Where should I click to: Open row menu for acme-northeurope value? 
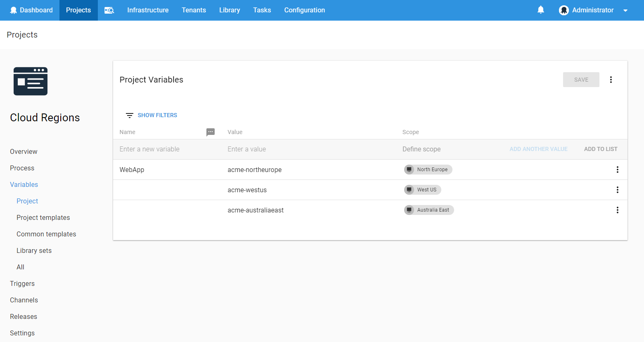coord(617,170)
